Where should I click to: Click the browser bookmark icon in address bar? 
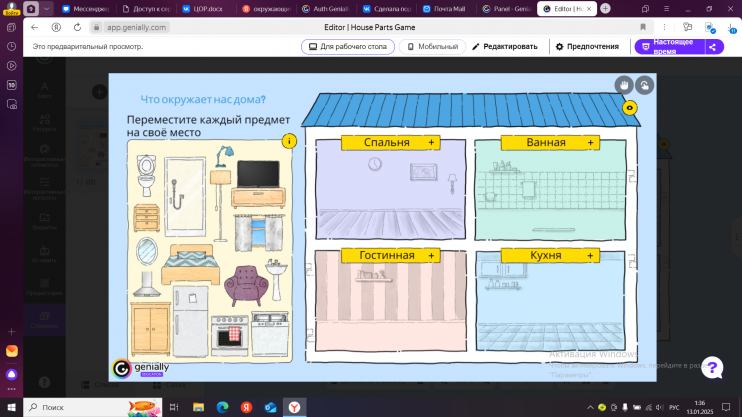(642, 27)
